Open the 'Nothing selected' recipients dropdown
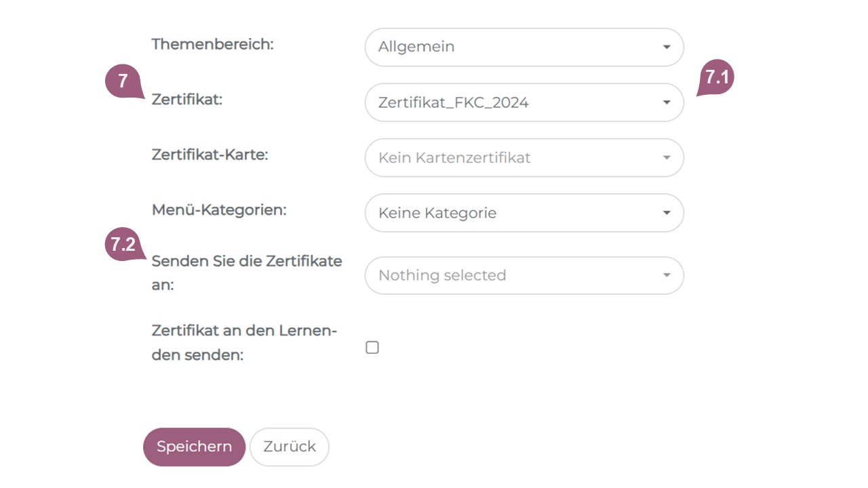The height and width of the screenshot is (488, 868). pyautogui.click(x=524, y=276)
